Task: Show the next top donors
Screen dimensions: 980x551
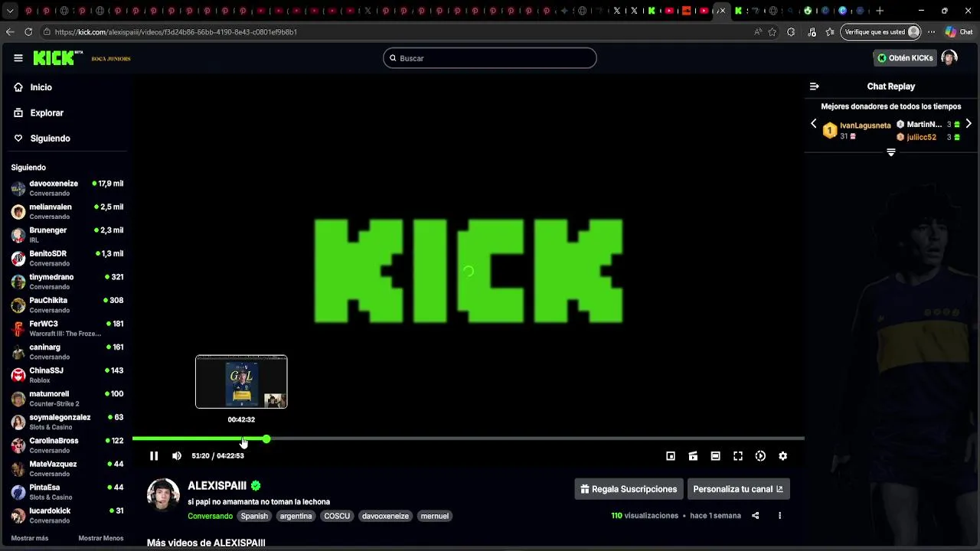Action: [969, 124]
